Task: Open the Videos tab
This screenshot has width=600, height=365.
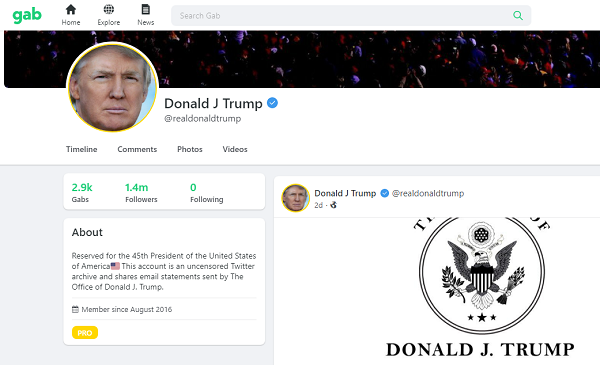Action: pyautogui.click(x=235, y=149)
